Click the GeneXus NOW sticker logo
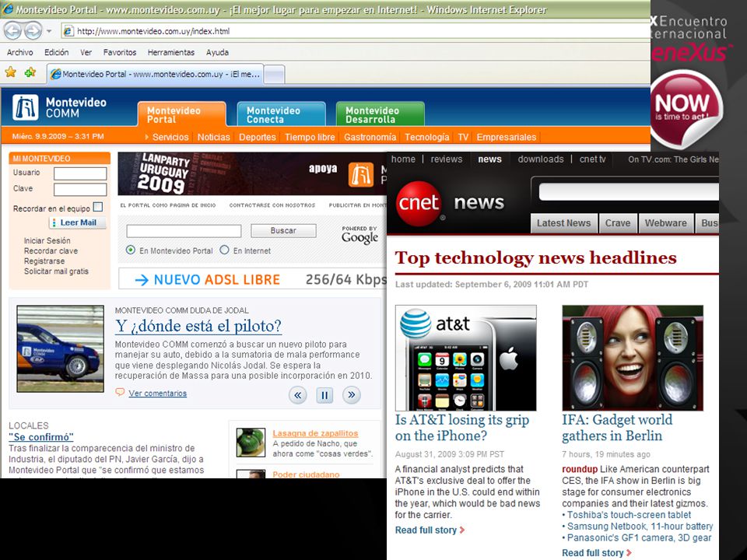The width and height of the screenshot is (747, 560). (x=686, y=110)
